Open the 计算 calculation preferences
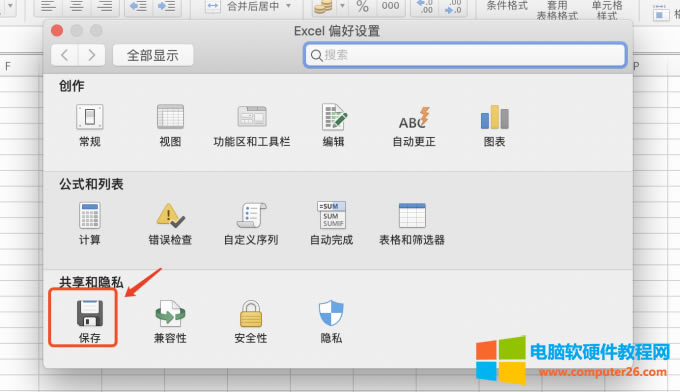 tap(90, 224)
